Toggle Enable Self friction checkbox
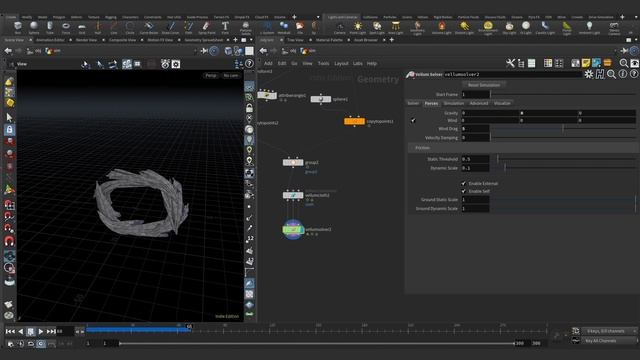640x360 pixels. coord(463,191)
